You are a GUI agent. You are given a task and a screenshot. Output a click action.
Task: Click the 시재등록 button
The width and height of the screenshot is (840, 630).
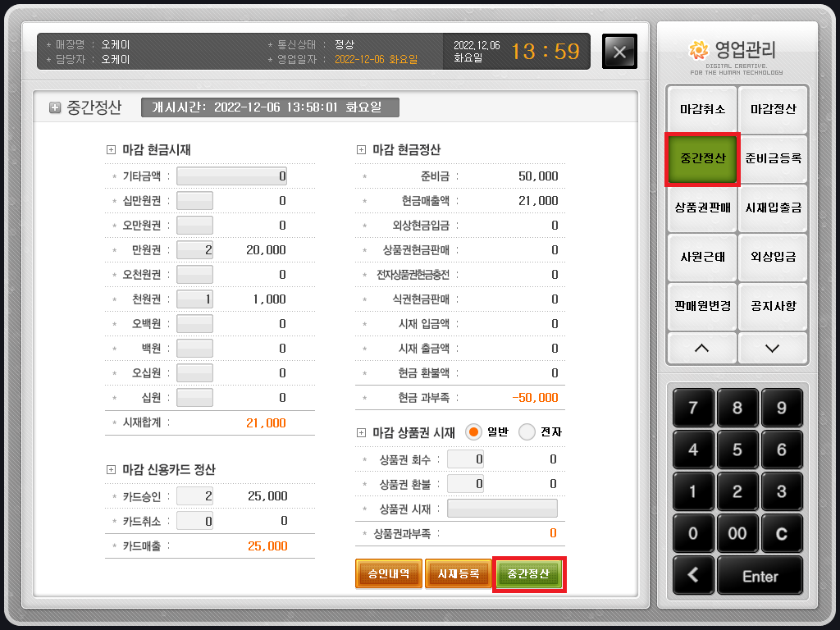tap(458, 573)
